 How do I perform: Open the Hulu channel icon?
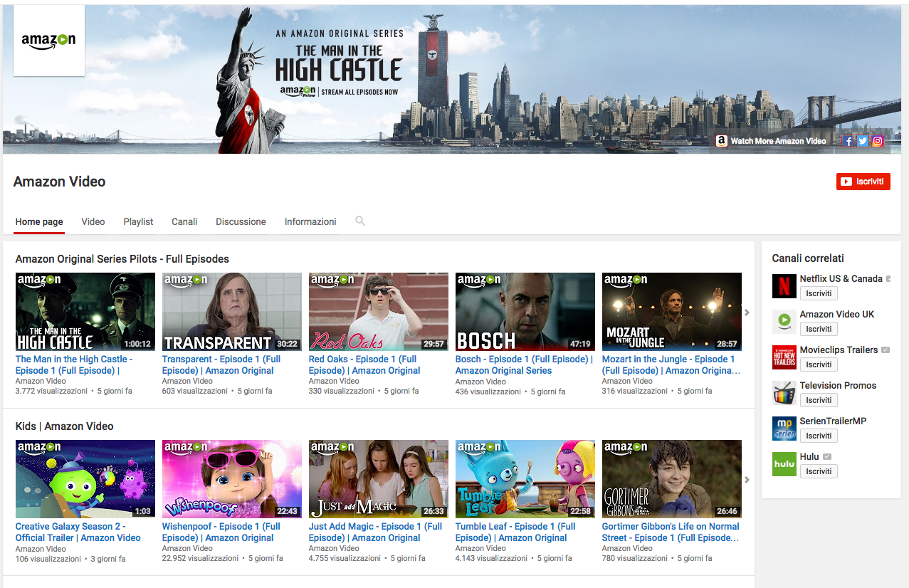(x=784, y=464)
